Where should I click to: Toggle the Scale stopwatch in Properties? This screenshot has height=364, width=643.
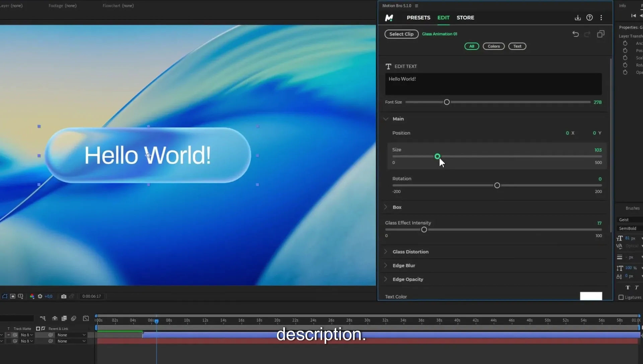pos(625,58)
